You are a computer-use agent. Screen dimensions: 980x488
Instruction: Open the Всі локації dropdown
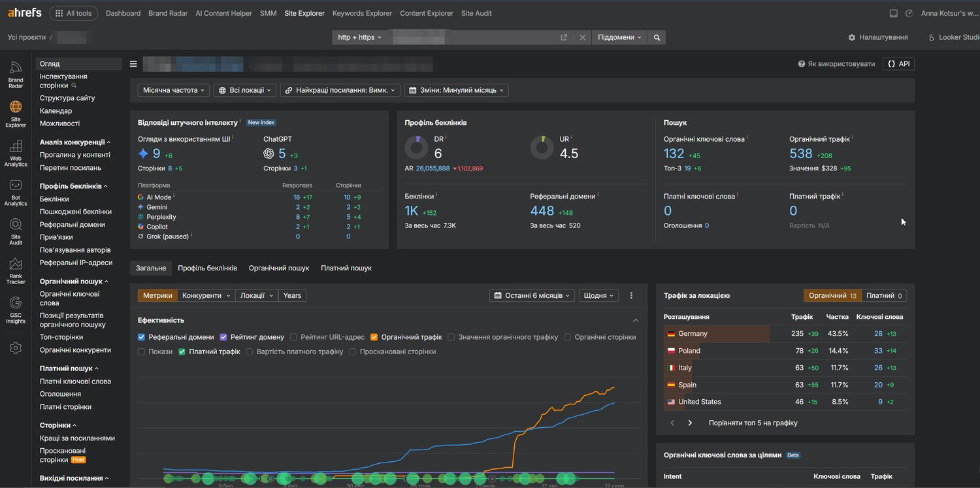[245, 90]
